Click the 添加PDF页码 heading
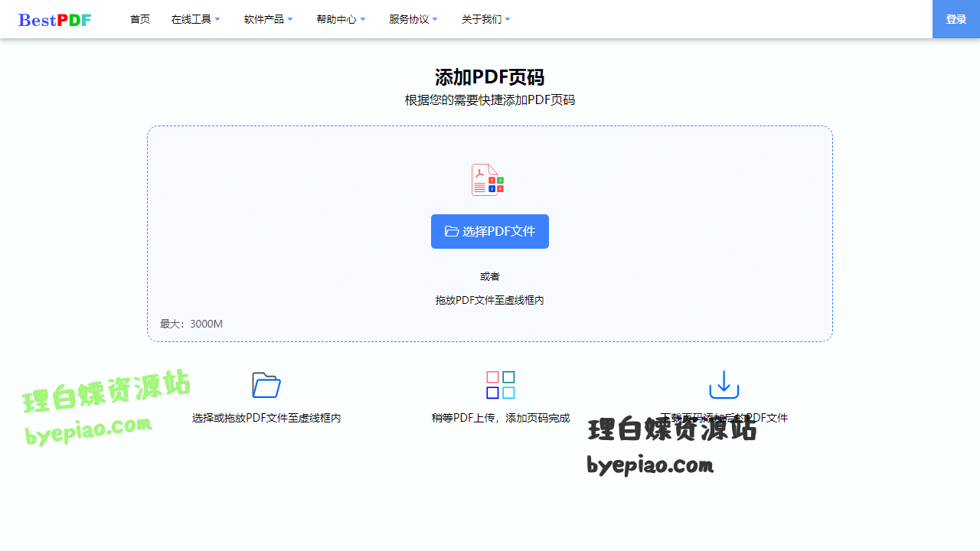This screenshot has width=980, height=551. (x=490, y=77)
